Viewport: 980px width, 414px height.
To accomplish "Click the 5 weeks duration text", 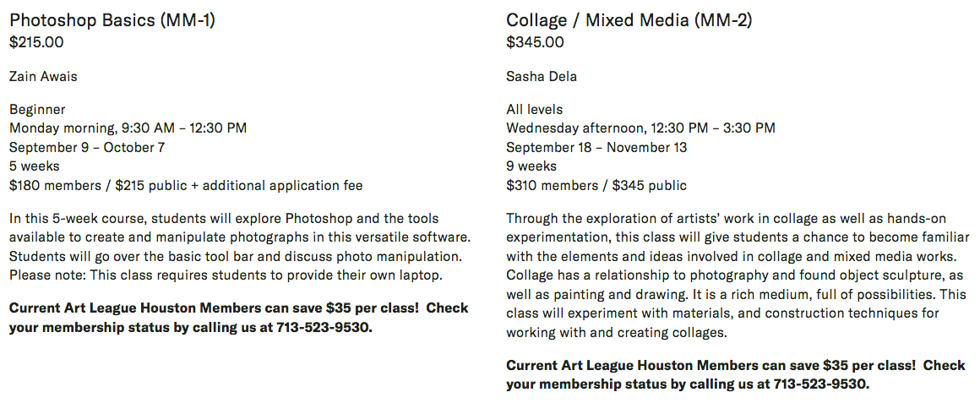I will (x=35, y=166).
